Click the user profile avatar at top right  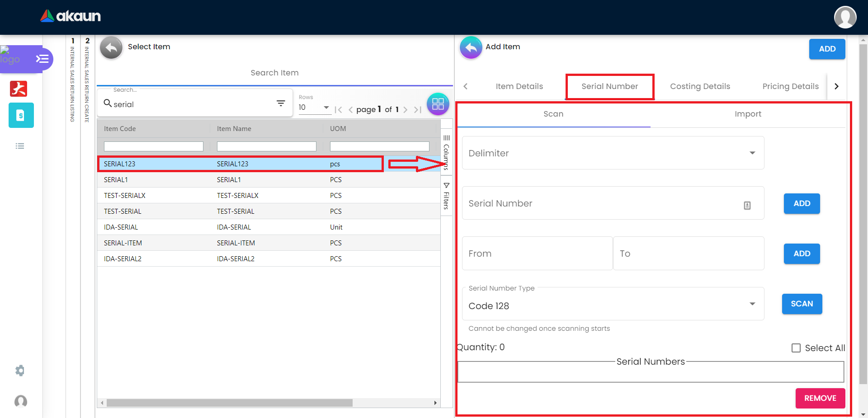click(844, 17)
